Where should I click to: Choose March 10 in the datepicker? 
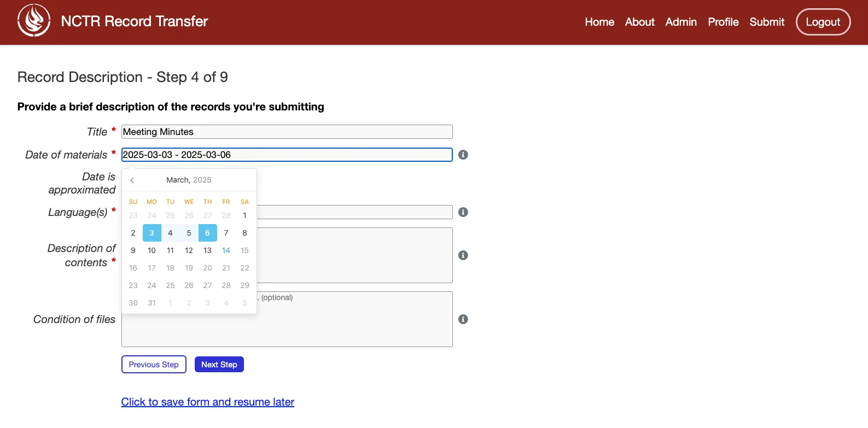click(152, 250)
